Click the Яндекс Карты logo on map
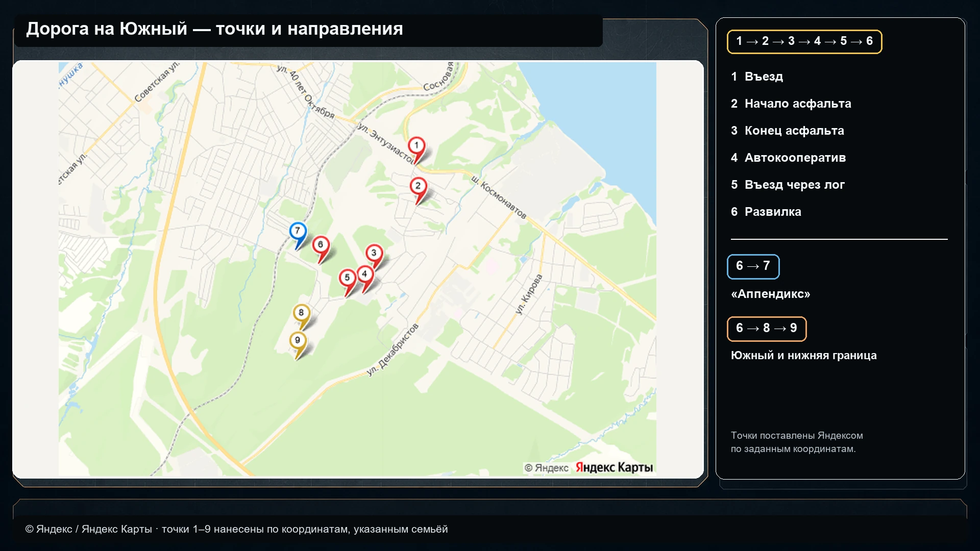This screenshot has height=551, width=980. tap(614, 467)
